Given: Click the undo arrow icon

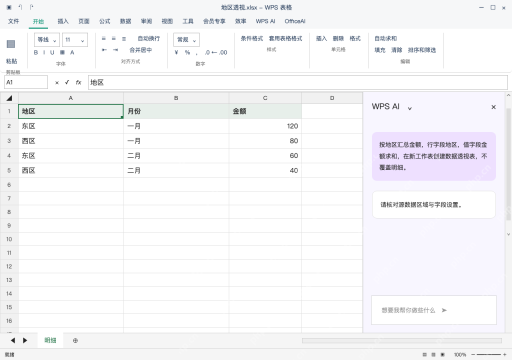Looking at the screenshot, I should 20,7.
